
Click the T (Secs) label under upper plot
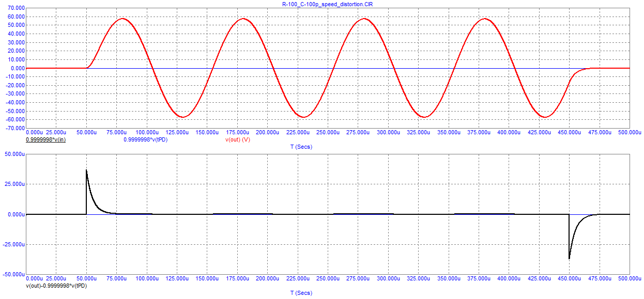[x=301, y=147]
